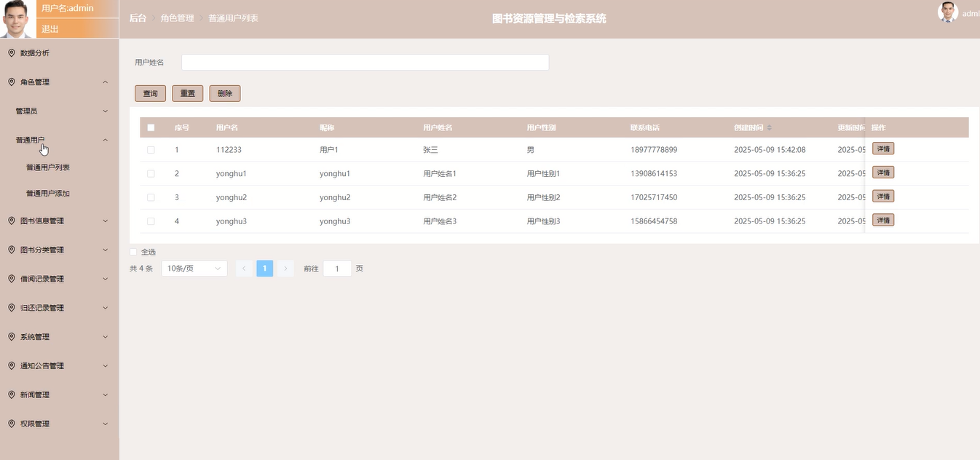980x460 pixels.
Task: Click the location pin icon beside 数据分析
Action: pos(12,53)
